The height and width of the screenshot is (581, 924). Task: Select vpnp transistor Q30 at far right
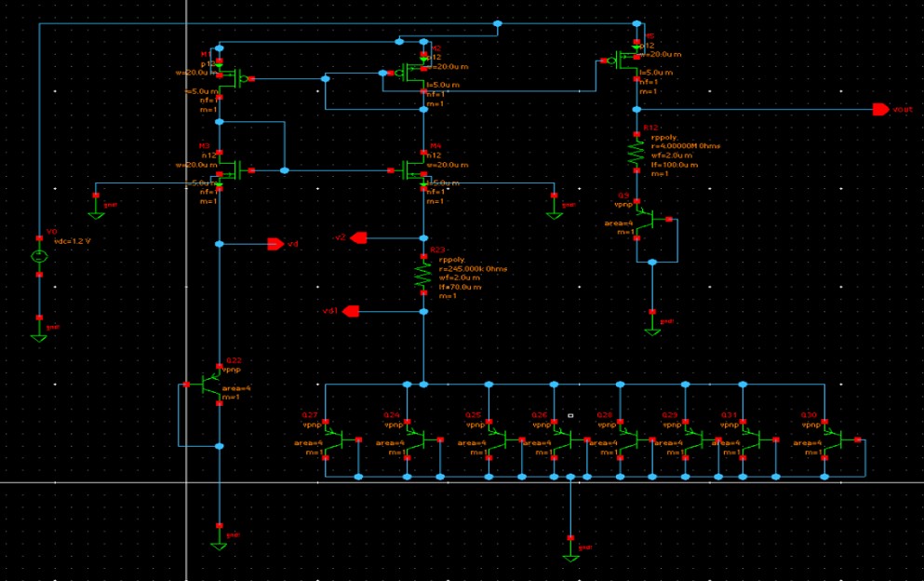(x=842, y=438)
